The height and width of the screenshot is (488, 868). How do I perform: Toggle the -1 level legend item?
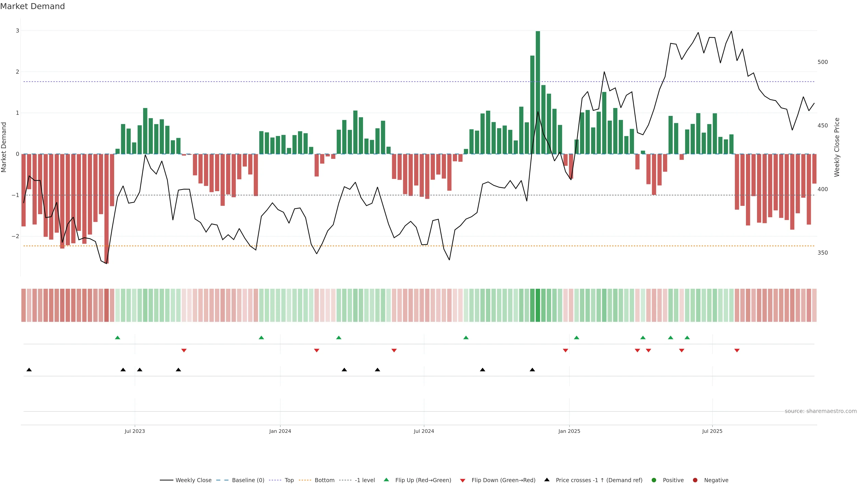click(365, 480)
